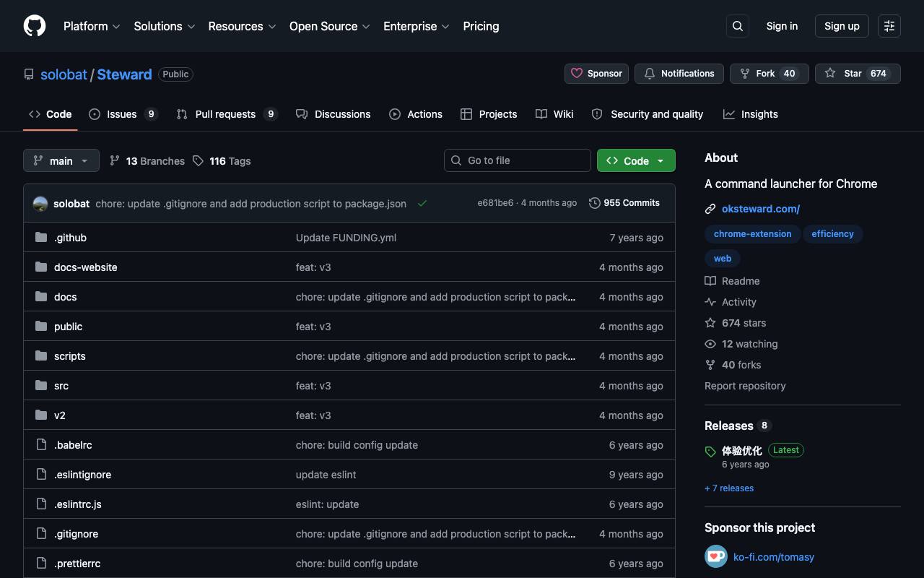924x578 pixels.
Task: Open the Discussions tab
Action: [333, 114]
